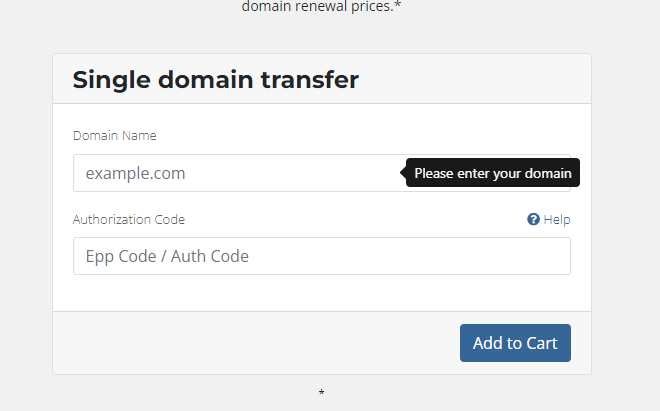Viewport: 660px width, 411px height.
Task: Click the tooltip's small arrow pointer
Action: point(403,173)
